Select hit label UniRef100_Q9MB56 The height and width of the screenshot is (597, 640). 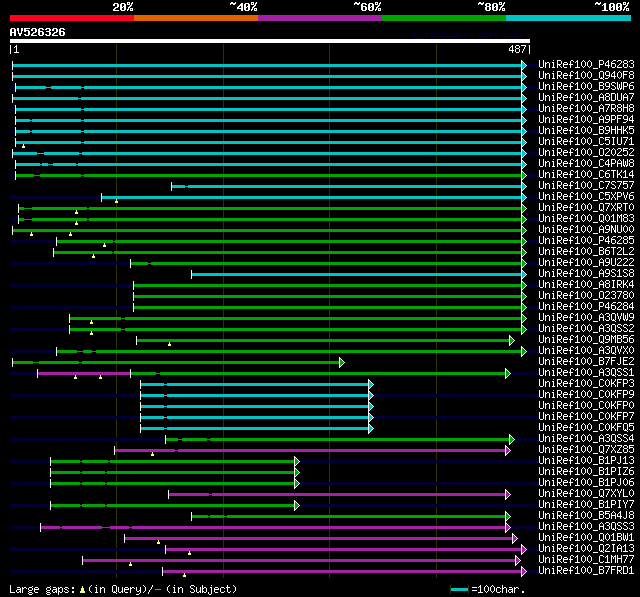(x=586, y=340)
